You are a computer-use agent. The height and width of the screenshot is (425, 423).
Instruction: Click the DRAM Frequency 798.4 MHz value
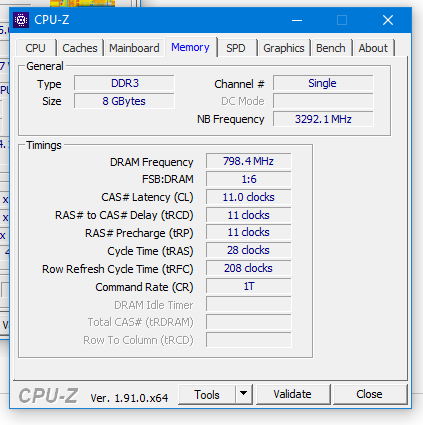coord(249,161)
